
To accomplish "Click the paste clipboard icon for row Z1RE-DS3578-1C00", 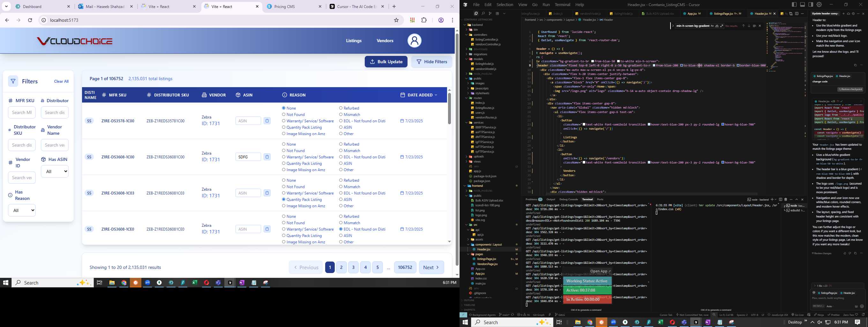I will point(267,121).
